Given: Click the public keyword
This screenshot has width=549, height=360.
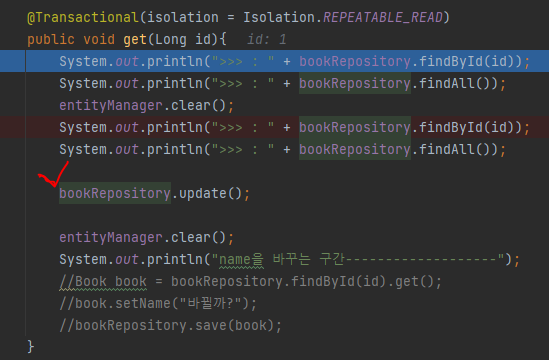Looking at the screenshot, I should (x=51, y=39).
